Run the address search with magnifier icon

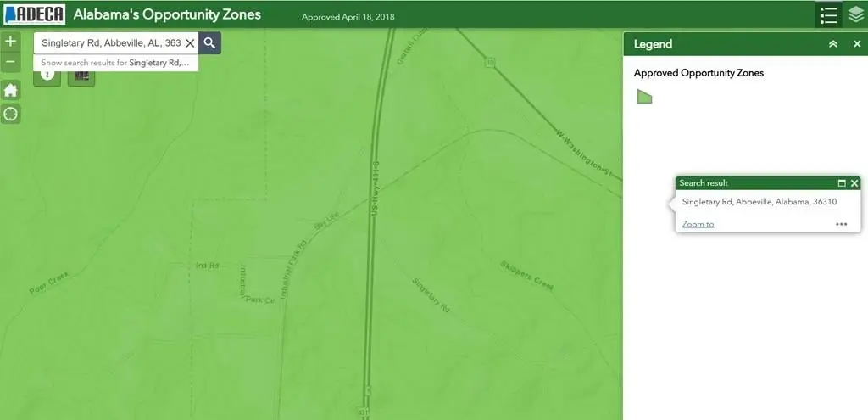pyautogui.click(x=209, y=42)
